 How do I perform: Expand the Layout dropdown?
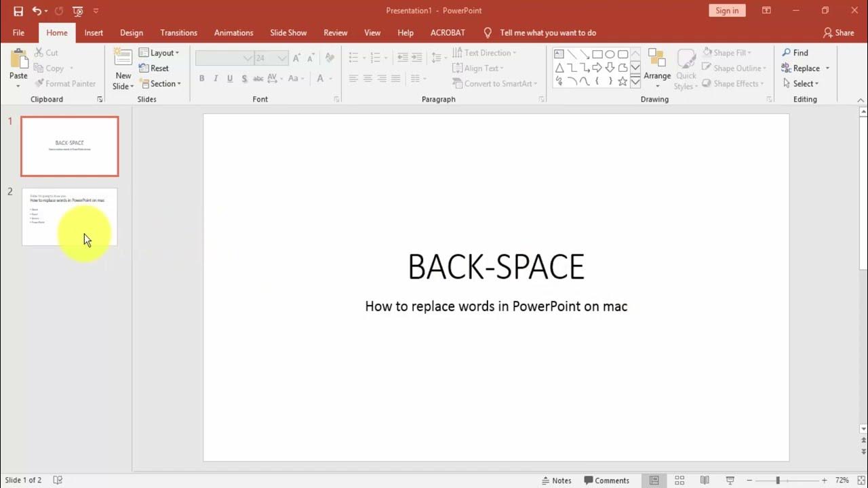pyautogui.click(x=159, y=53)
